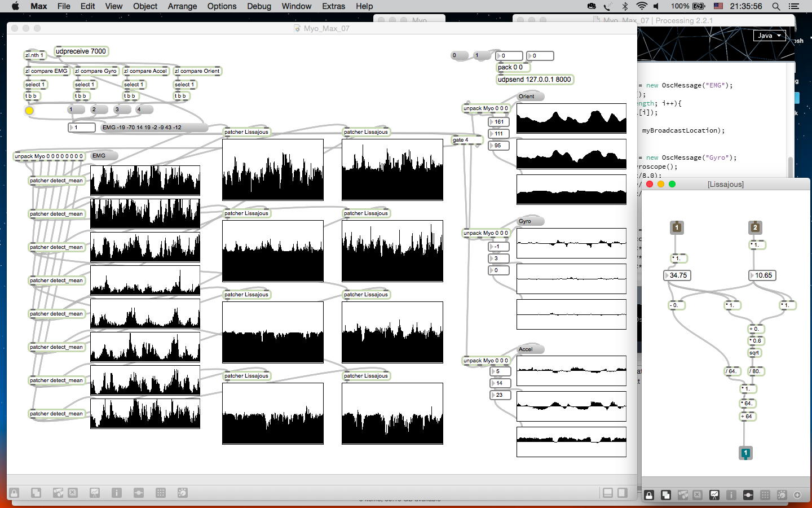Click the patch cord icon in Myo_Max_07 toolbar
This screenshot has width=812, height=508.
139,493
